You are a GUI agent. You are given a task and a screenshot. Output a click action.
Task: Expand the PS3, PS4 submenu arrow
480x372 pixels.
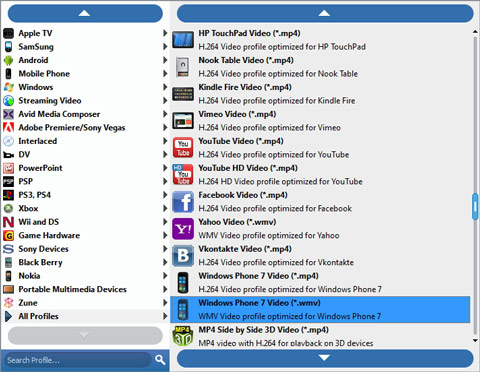165,195
